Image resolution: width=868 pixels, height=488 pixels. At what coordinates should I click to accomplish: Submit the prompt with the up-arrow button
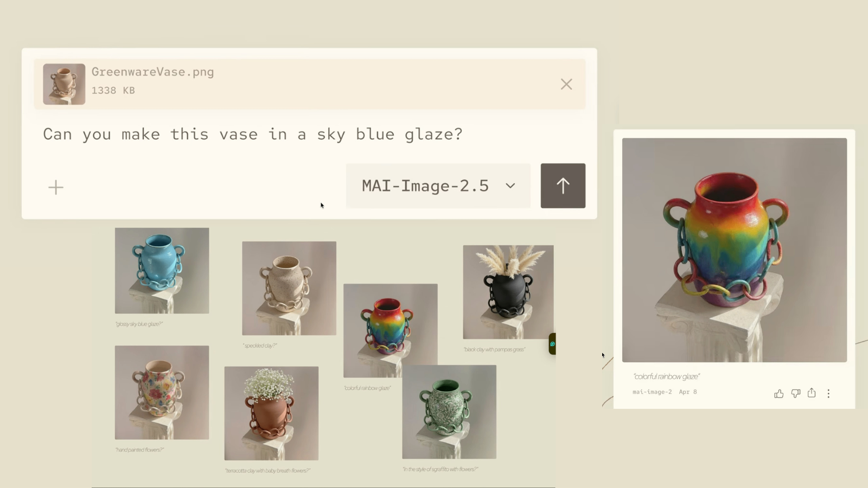point(563,185)
